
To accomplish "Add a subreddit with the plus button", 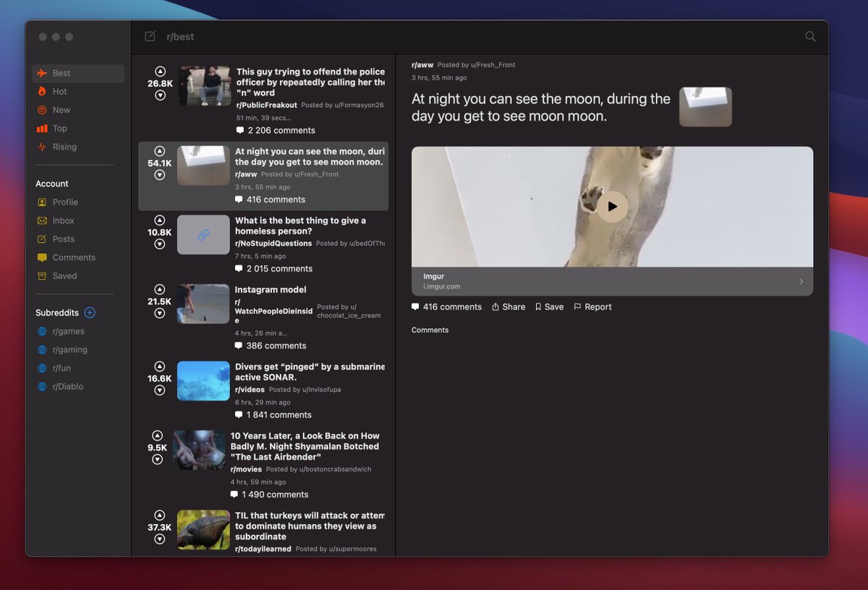I will pyautogui.click(x=90, y=312).
